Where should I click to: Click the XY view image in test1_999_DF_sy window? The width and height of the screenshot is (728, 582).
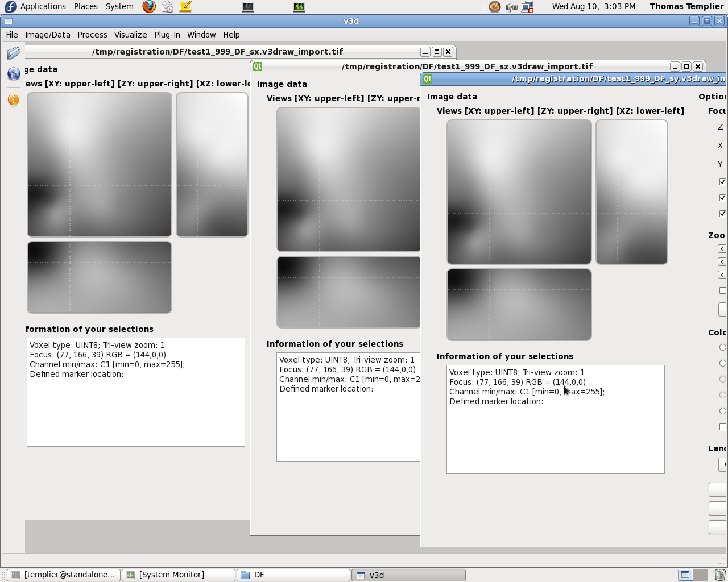[x=519, y=192]
